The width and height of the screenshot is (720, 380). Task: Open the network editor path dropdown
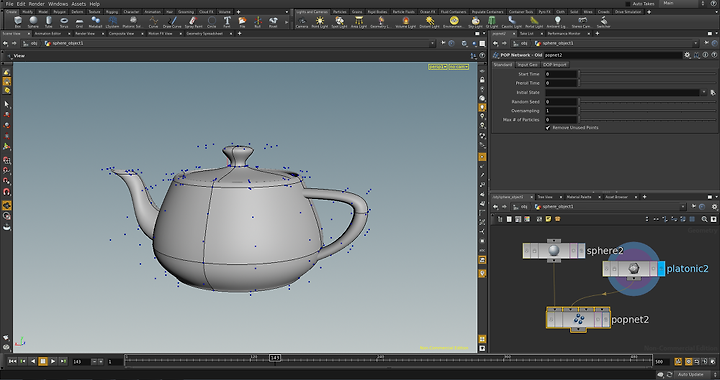[683, 207]
